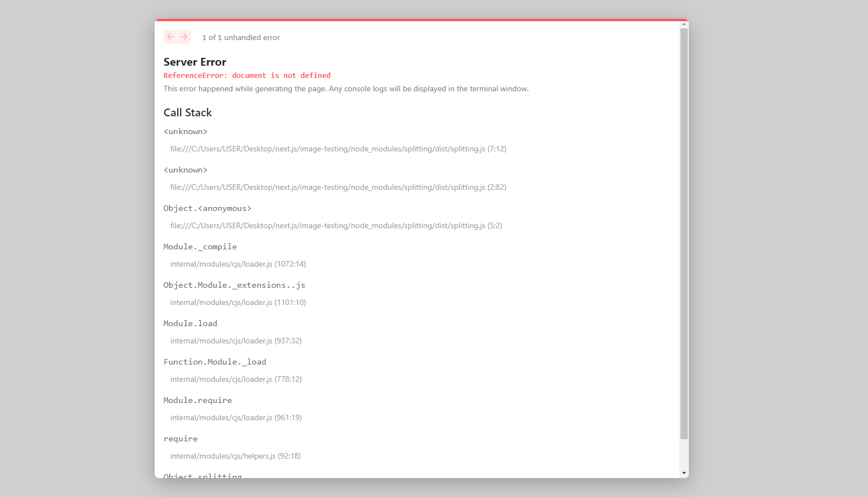This screenshot has width=868, height=497.
Task: Click 'Object.Module._extensions..js' stack frame
Action: pos(234,285)
